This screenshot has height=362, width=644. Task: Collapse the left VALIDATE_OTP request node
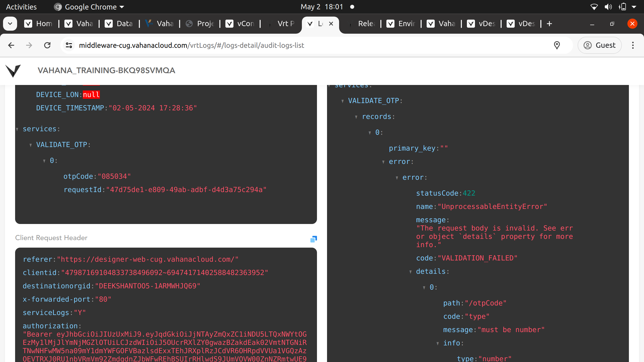click(x=31, y=145)
